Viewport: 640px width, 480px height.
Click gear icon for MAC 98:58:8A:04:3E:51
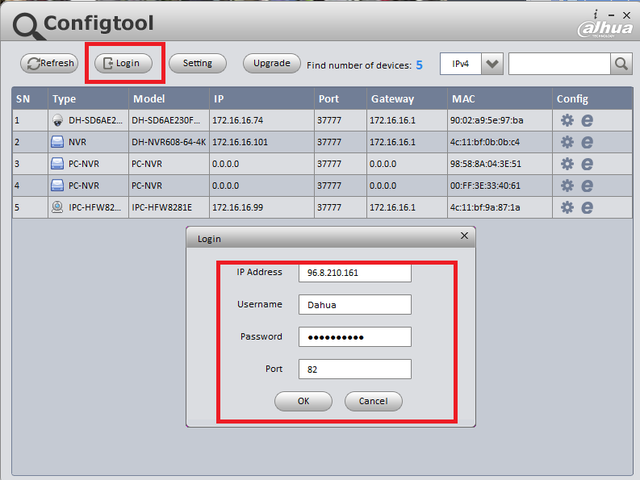coord(567,164)
